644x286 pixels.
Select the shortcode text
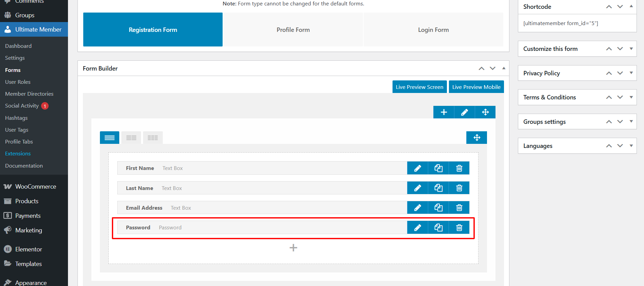click(x=561, y=23)
